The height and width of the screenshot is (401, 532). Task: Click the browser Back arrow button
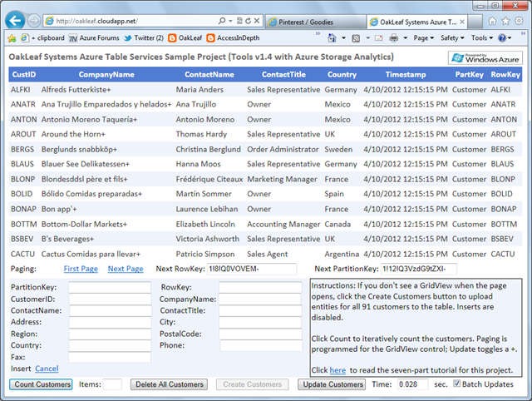(16, 18)
